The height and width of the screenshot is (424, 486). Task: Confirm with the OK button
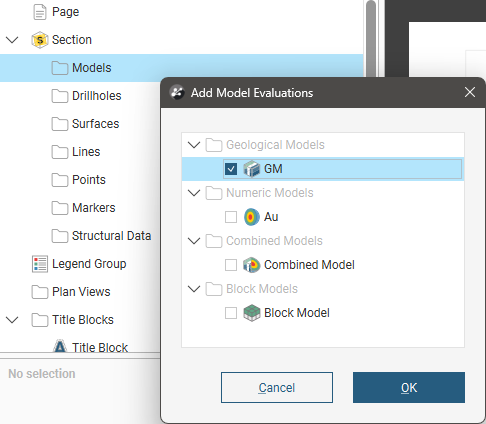[x=409, y=387]
